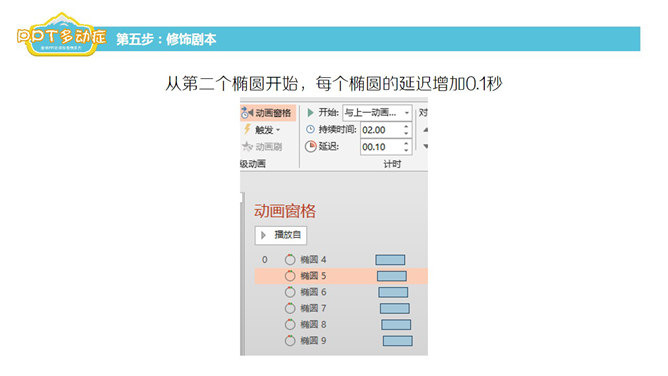Screen dimensions: 668x376
Task: Click the effect icon beside 椭圆 9
Action: (x=290, y=341)
